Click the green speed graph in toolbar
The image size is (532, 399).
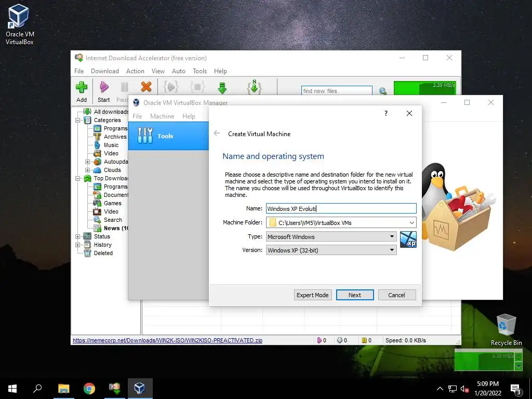425,88
